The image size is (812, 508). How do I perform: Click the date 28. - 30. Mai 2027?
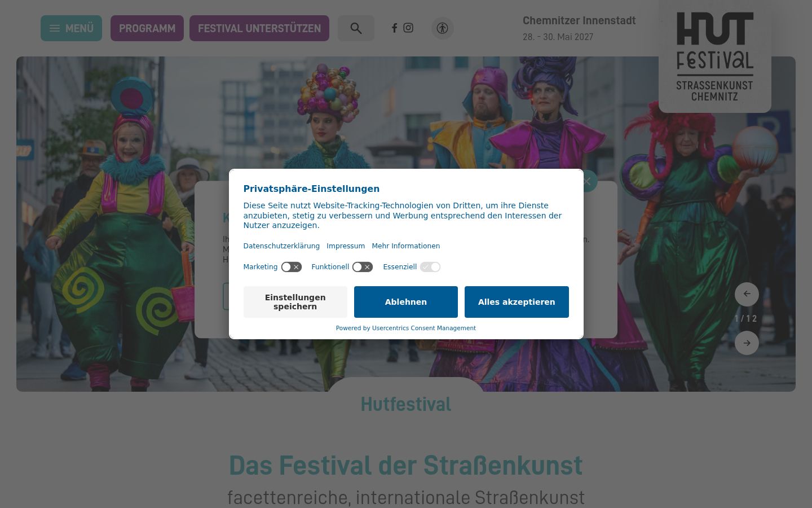point(558,37)
